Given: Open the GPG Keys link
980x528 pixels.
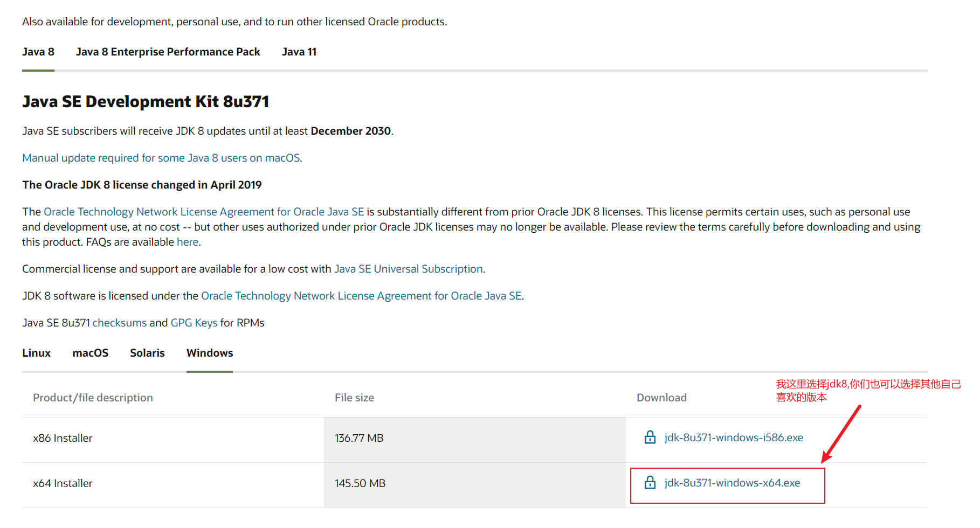Looking at the screenshot, I should pyautogui.click(x=194, y=323).
